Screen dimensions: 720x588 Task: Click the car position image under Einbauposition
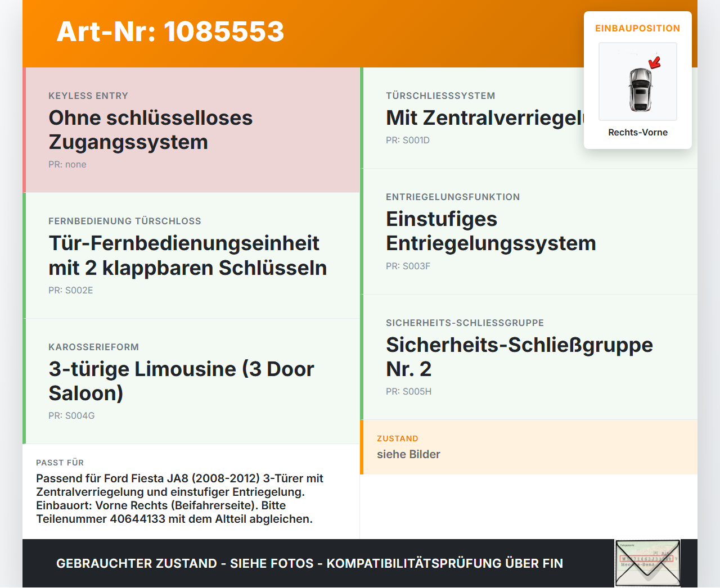(x=638, y=82)
